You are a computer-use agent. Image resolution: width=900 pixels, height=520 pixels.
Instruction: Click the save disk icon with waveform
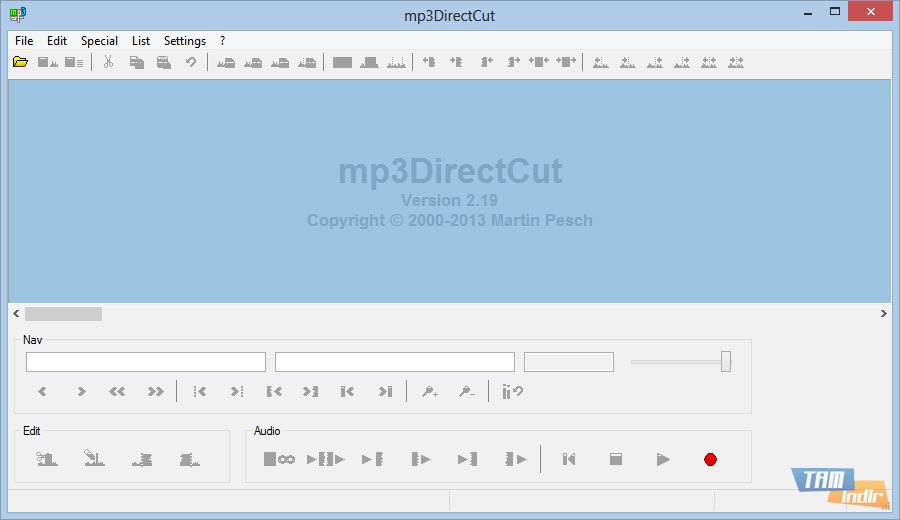47,62
